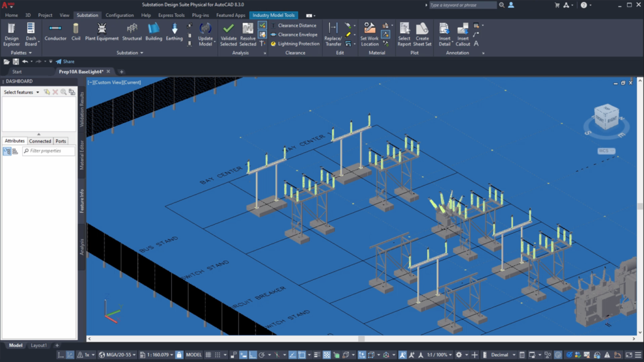Select the Conductor tool
The width and height of the screenshot is (644, 362).
coord(55,32)
